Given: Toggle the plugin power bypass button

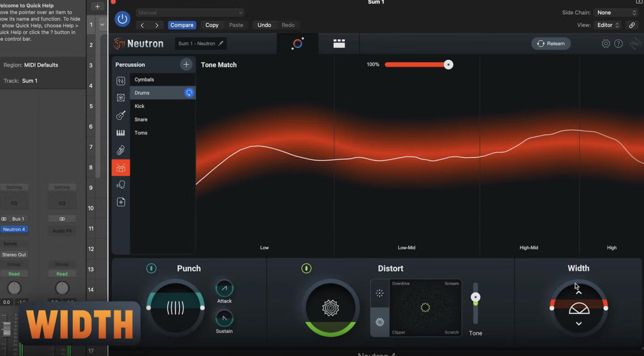Looking at the screenshot, I should pyautogui.click(x=122, y=19).
